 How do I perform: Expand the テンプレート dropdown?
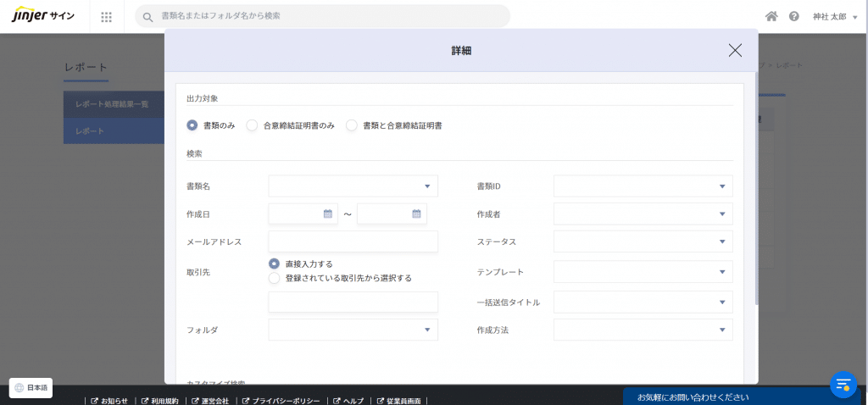pyautogui.click(x=721, y=272)
